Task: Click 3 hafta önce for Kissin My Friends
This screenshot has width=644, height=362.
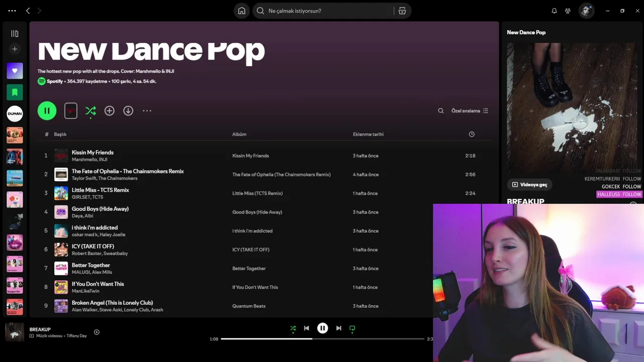Action: point(365,156)
